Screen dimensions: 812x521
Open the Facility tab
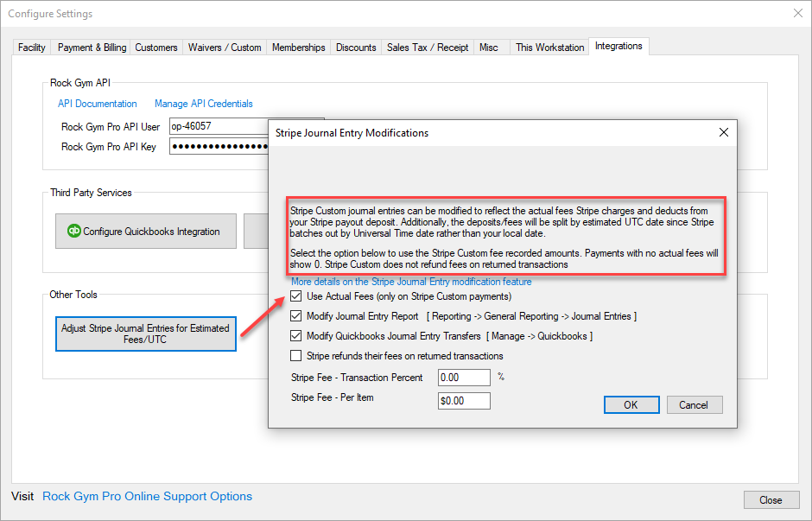pyautogui.click(x=32, y=48)
